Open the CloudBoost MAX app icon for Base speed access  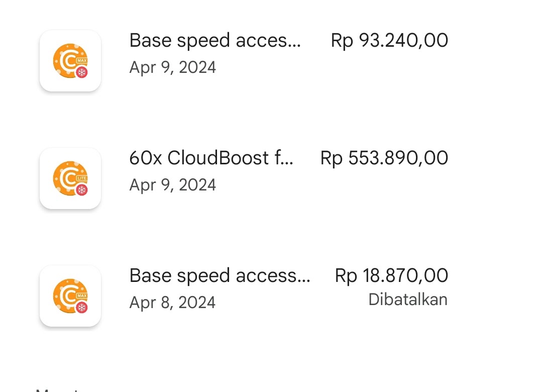(x=70, y=60)
